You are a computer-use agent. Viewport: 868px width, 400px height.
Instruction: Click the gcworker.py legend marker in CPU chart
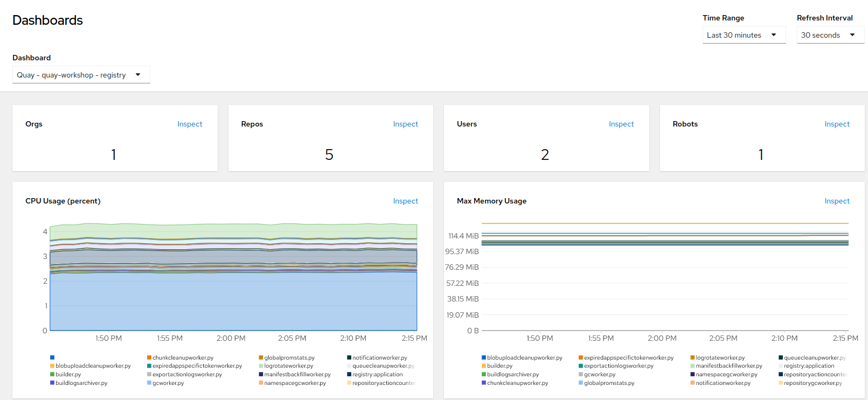149,383
